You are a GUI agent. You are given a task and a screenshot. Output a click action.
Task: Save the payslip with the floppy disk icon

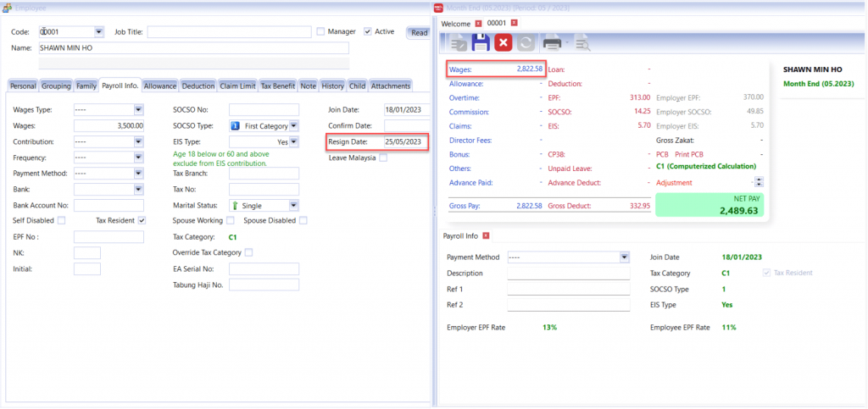point(481,42)
